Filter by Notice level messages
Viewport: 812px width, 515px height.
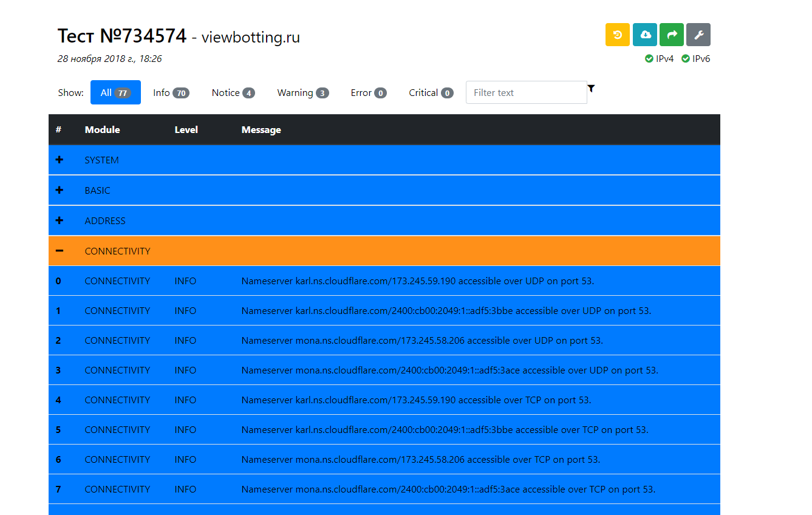(233, 92)
